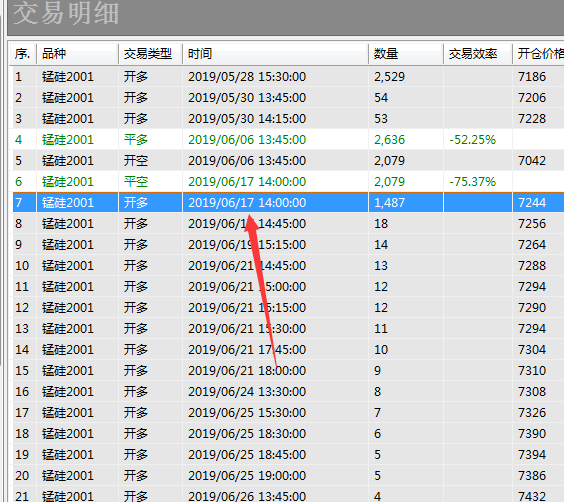564x502 pixels.
Task: Click quantity 10 in row 14
Action: click(381, 350)
